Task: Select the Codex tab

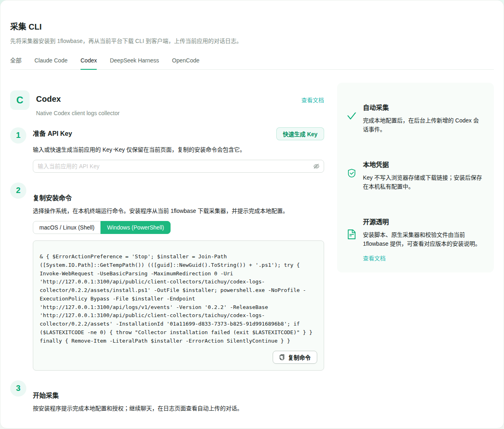Action: (89, 60)
